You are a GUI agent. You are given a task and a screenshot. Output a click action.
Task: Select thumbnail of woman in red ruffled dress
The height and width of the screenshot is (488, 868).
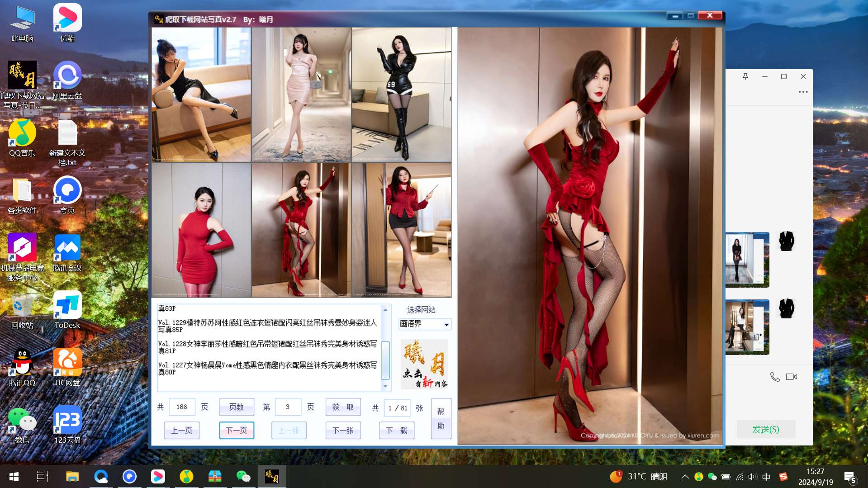coord(301,230)
